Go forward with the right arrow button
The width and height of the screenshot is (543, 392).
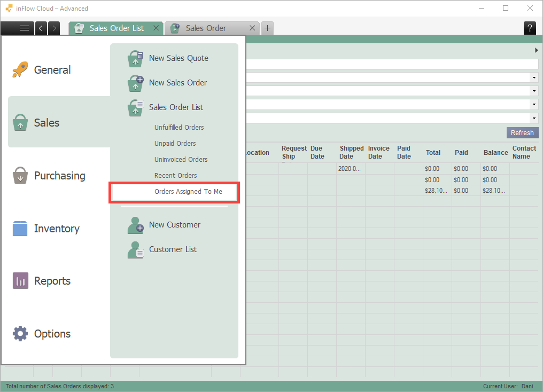(x=54, y=28)
